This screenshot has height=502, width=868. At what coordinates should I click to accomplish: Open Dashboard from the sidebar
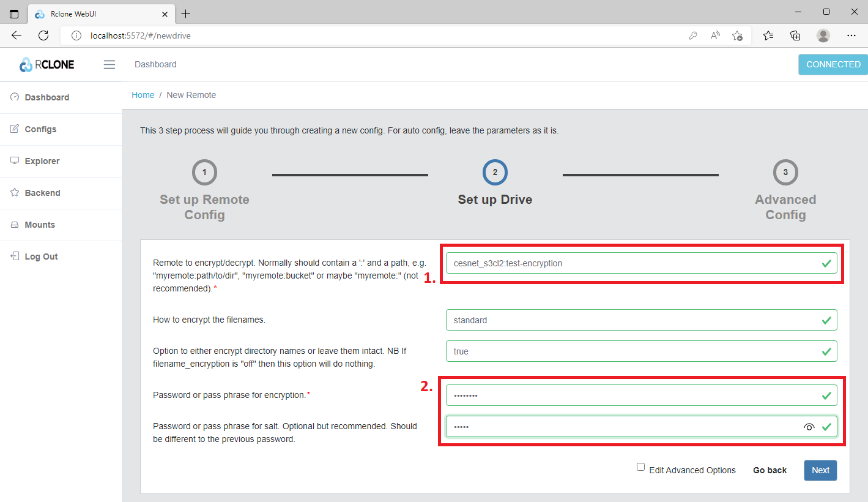point(46,97)
